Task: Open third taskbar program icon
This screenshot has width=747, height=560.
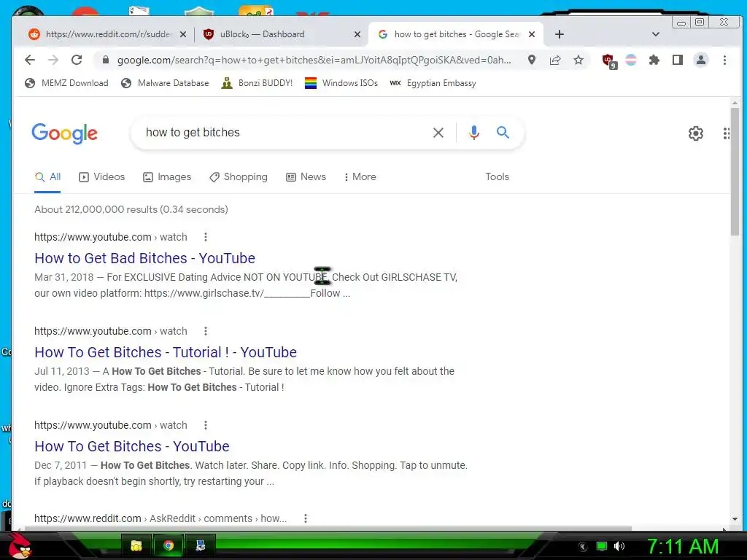Action: (200, 545)
